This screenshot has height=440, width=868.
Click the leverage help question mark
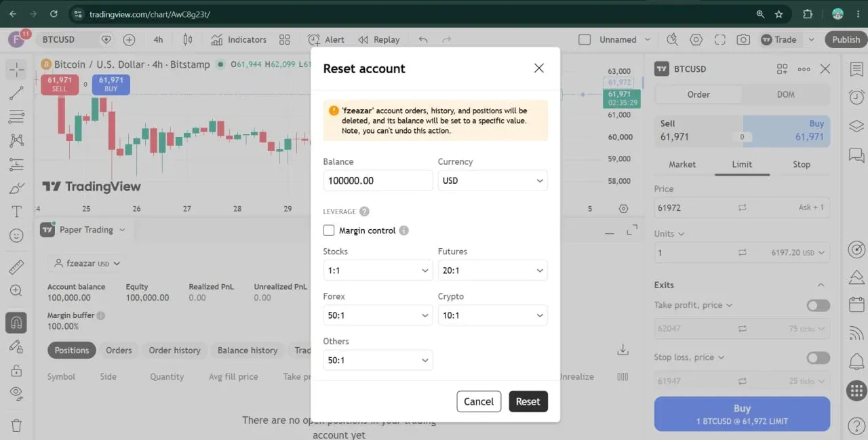(364, 212)
